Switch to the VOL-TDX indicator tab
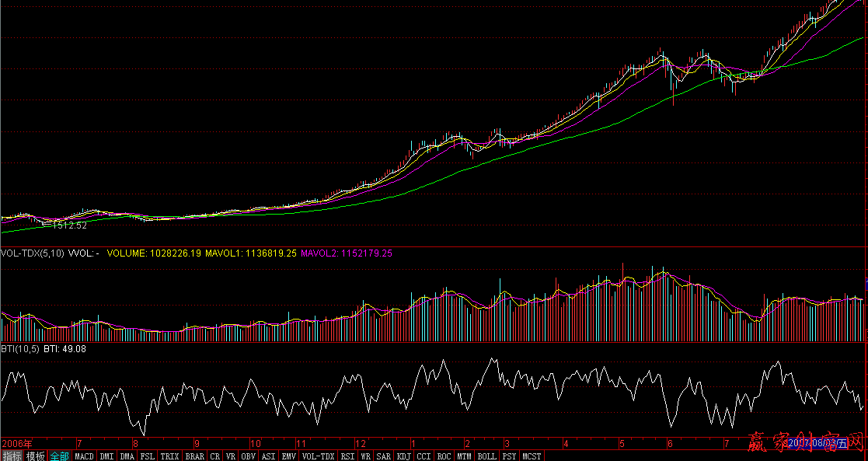The width and height of the screenshot is (868, 461). (318, 456)
